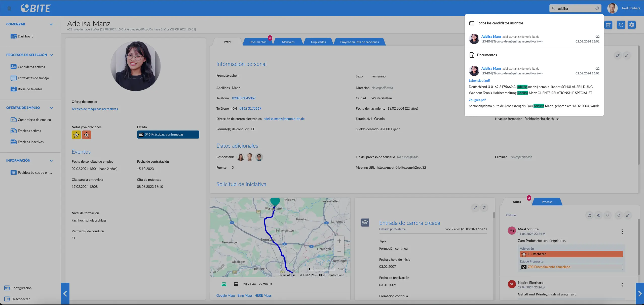The height and width of the screenshot is (305, 644).
Task: Click the 046 Prácticas: confirmadas status
Action: (168, 135)
